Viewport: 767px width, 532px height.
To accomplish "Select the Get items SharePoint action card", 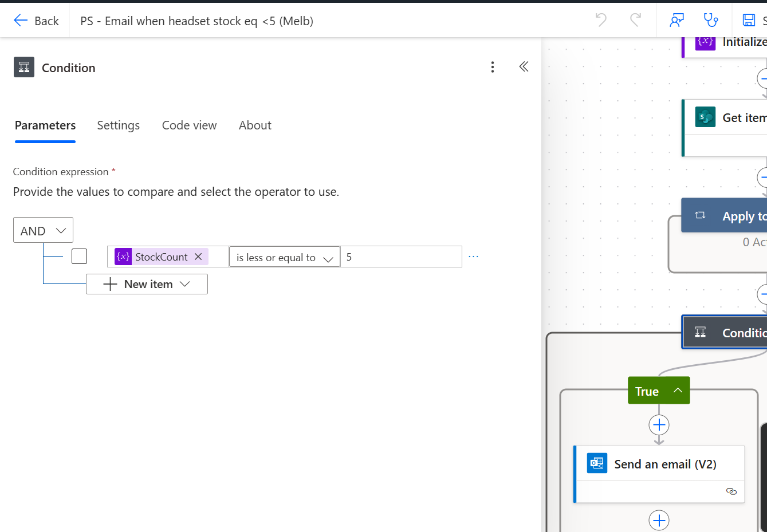I will click(x=725, y=128).
